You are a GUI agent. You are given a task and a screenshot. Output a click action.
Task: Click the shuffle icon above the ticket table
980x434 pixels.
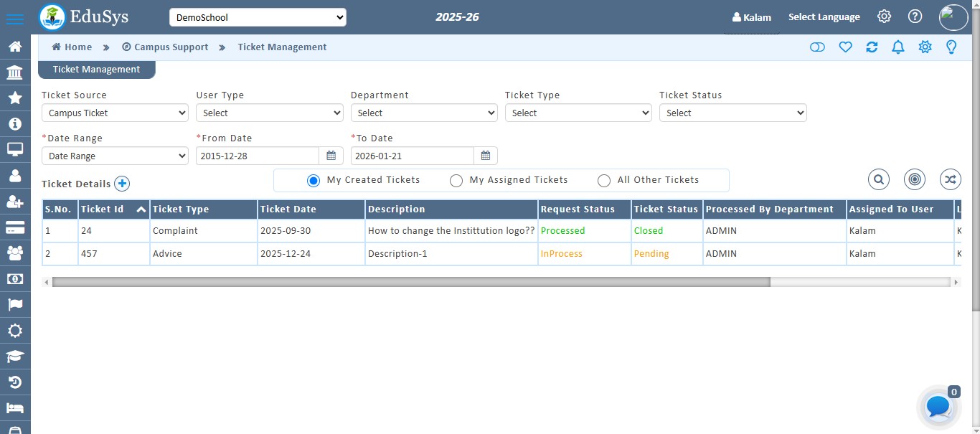click(950, 179)
